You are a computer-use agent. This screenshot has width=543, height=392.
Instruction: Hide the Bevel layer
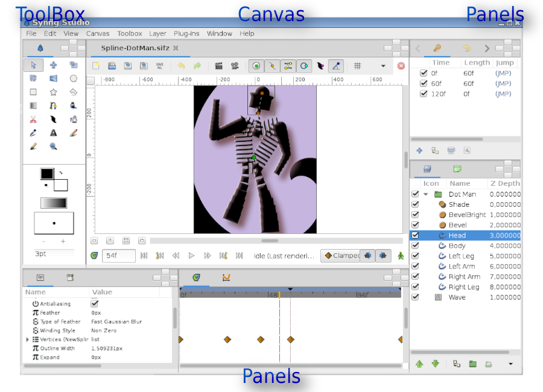tap(414, 225)
